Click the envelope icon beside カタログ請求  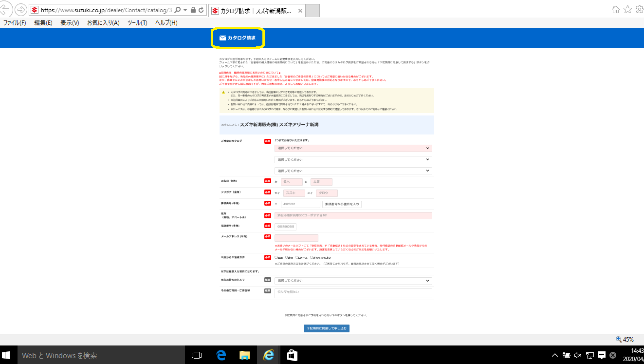222,38
